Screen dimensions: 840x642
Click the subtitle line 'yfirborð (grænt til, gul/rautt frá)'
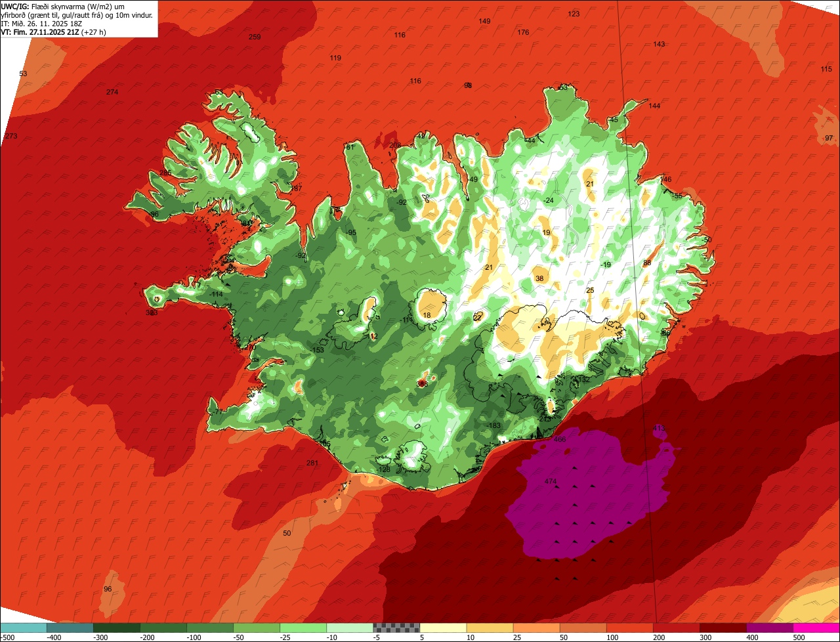pyautogui.click(x=52, y=14)
